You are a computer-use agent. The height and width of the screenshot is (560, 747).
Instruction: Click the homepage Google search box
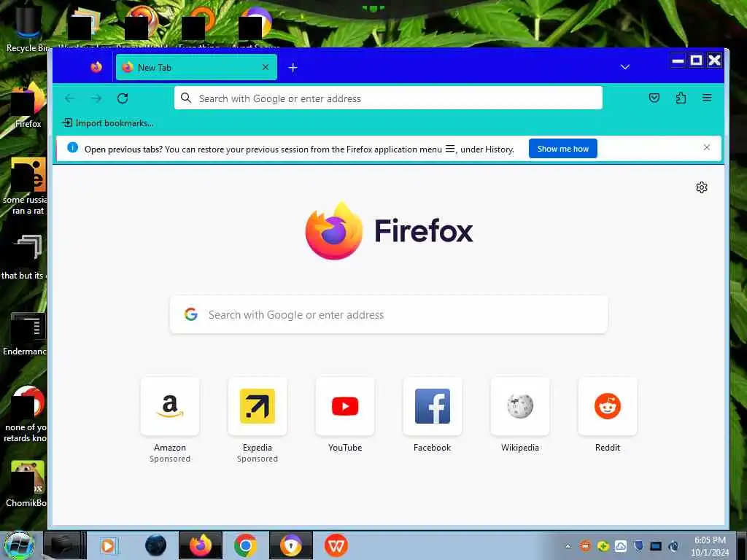click(x=389, y=314)
